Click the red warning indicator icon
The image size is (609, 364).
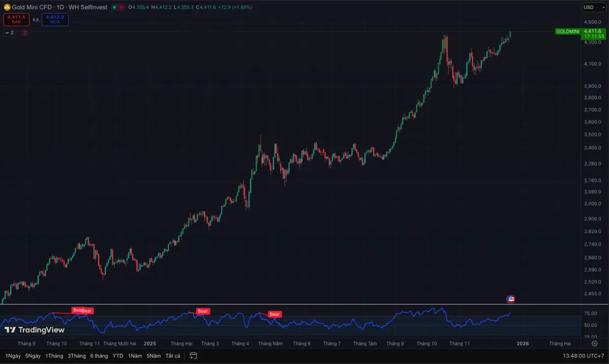(25, 32)
